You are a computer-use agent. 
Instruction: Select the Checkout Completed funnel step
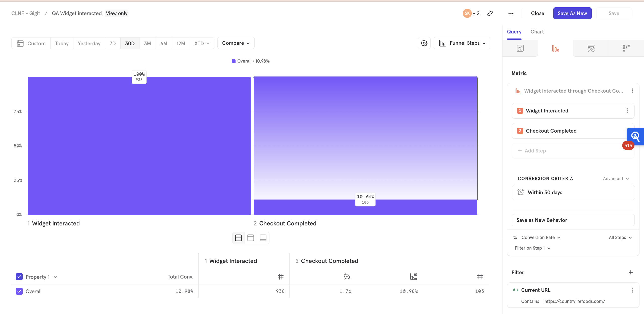573,131
